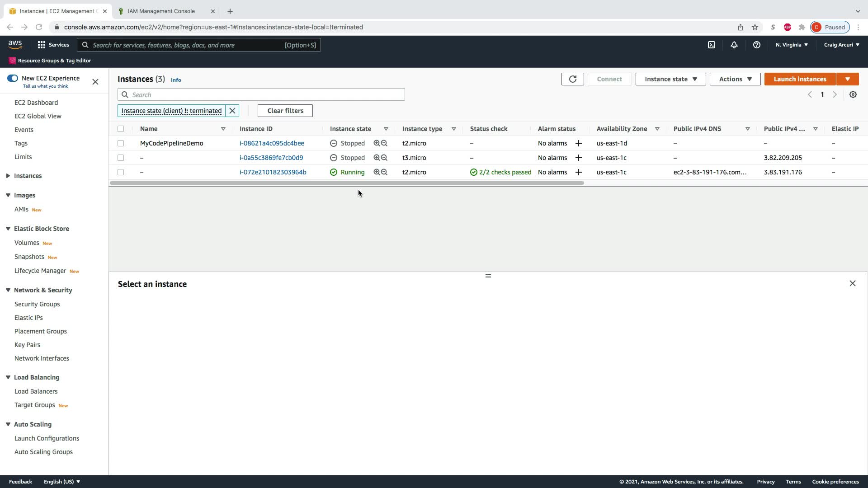Image resolution: width=868 pixels, height=488 pixels.
Task: Open AWS CloudShell icon in header
Action: click(712, 45)
